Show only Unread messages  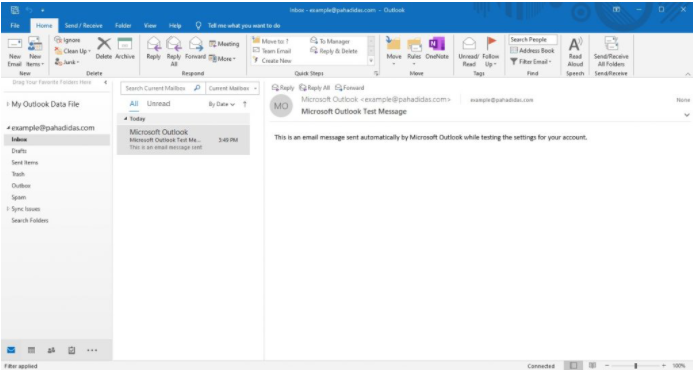click(158, 104)
